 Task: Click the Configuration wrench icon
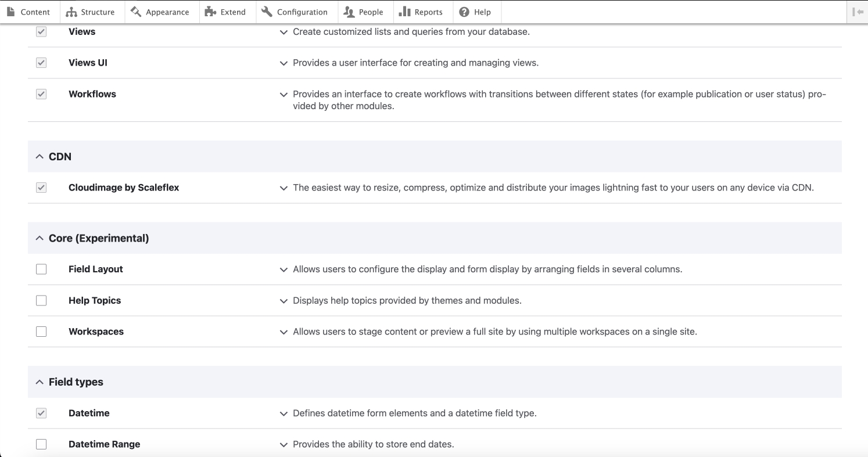point(267,12)
